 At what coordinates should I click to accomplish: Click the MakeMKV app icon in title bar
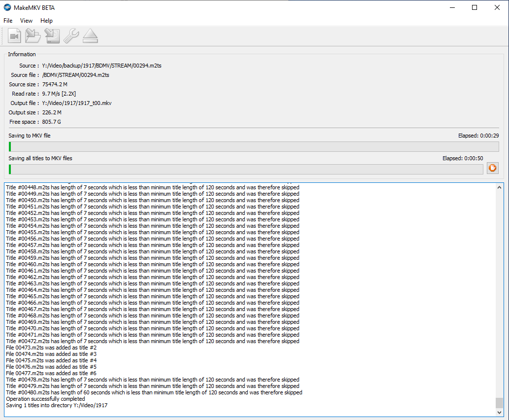click(x=7, y=7)
